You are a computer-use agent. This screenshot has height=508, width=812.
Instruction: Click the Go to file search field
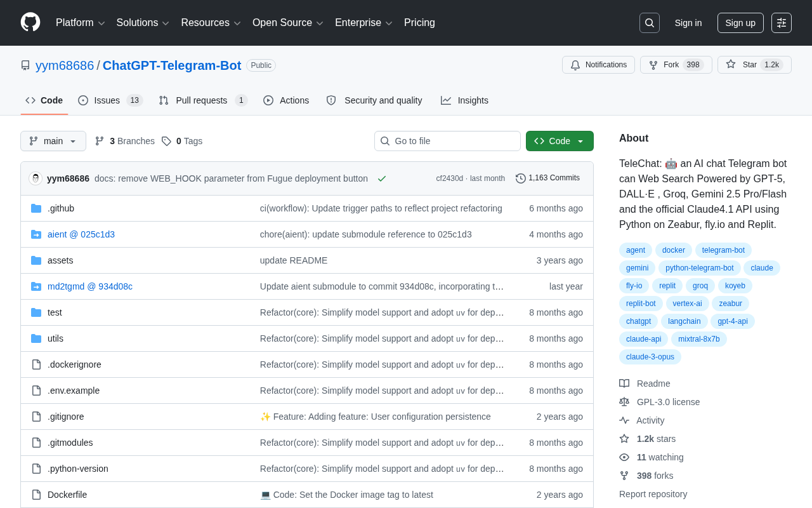point(447,141)
